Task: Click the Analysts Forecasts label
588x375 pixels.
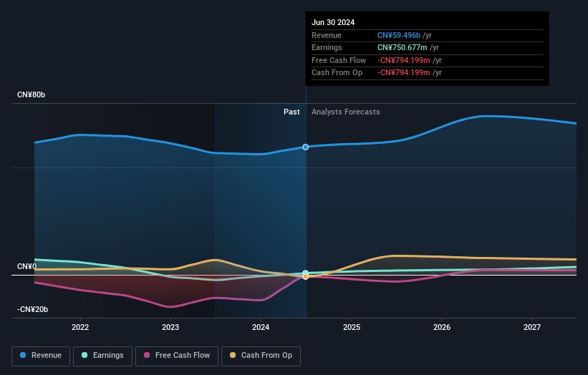Action: click(x=346, y=112)
